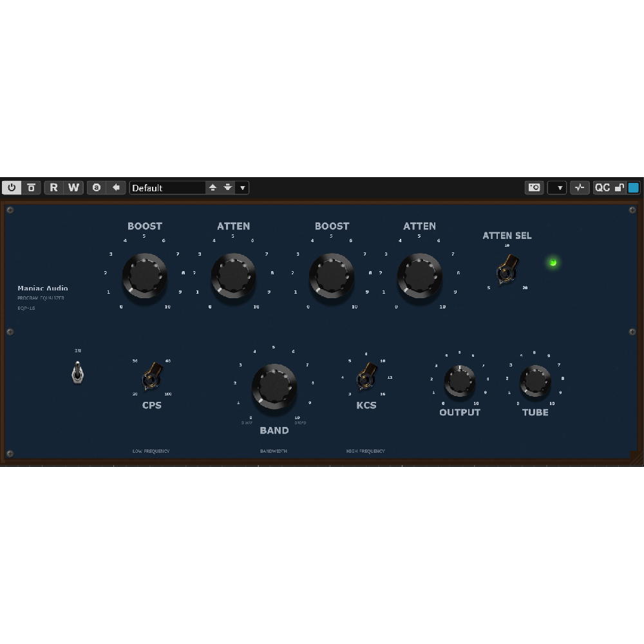Image resolution: width=644 pixels, height=644 pixels.
Task: Load the next preset with down arrow
Action: click(227, 187)
